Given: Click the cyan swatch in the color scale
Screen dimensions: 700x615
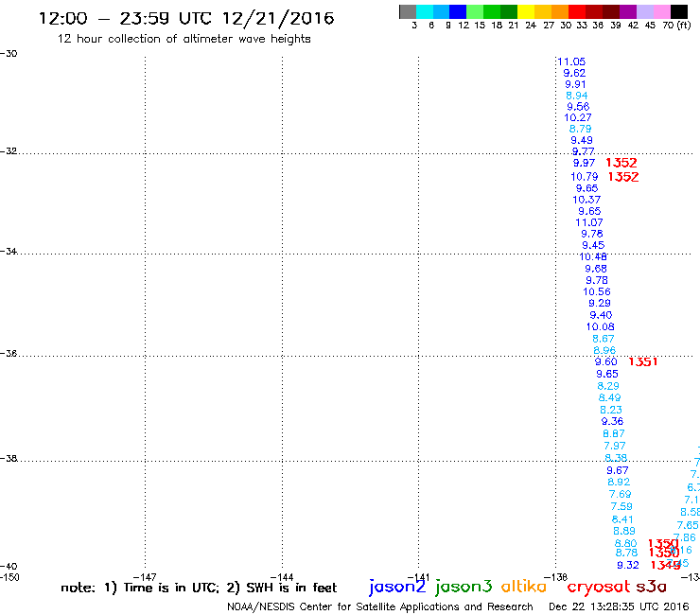Looking at the screenshot, I should click(425, 11).
